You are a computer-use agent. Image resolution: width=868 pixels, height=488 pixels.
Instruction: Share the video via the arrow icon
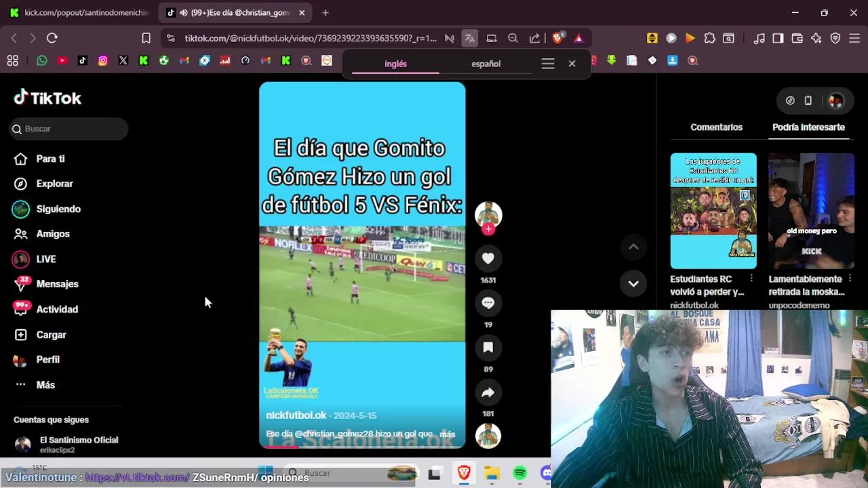pos(488,392)
